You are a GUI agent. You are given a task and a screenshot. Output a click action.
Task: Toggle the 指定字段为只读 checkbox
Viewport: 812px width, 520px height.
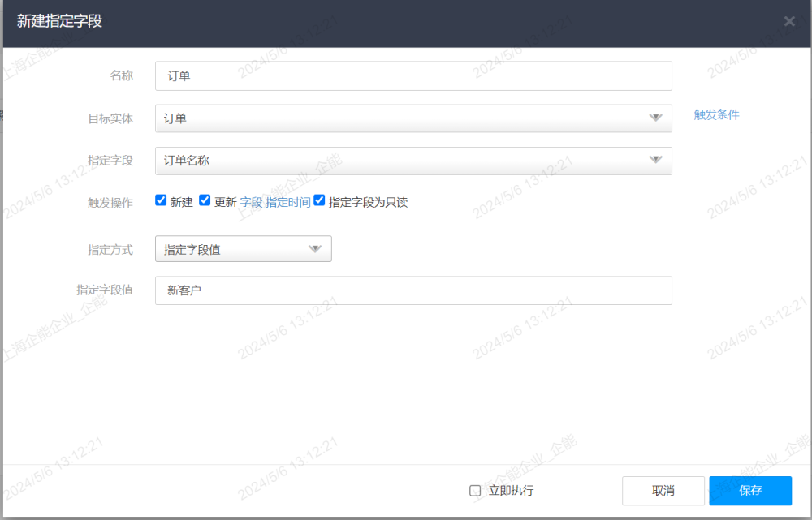pyautogui.click(x=319, y=200)
